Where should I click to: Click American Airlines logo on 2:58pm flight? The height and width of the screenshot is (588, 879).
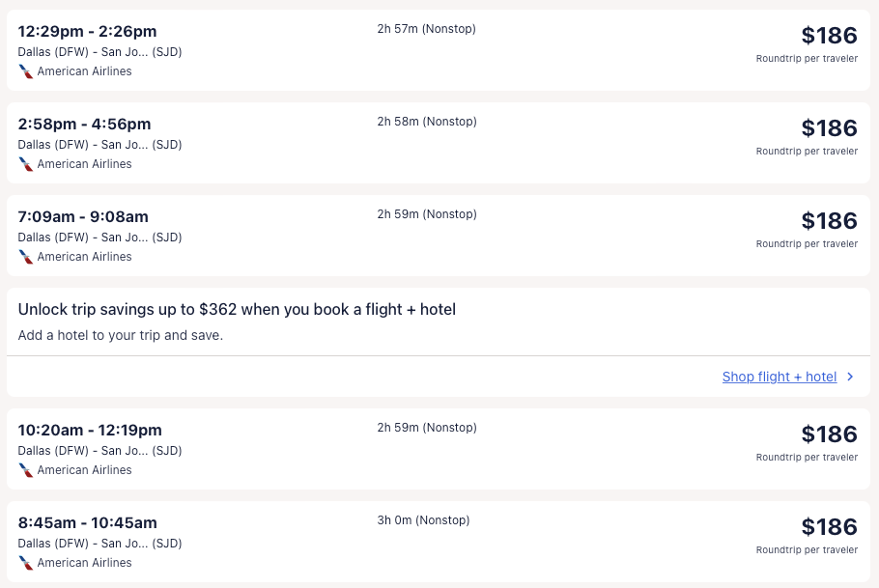pyautogui.click(x=25, y=164)
